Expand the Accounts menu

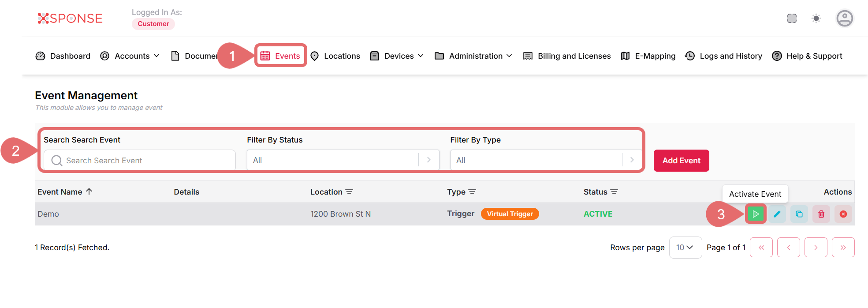click(130, 56)
